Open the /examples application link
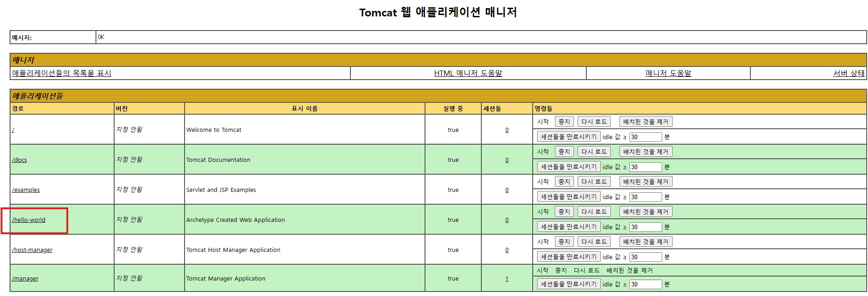Screen dimensions: 868x296 26,190
